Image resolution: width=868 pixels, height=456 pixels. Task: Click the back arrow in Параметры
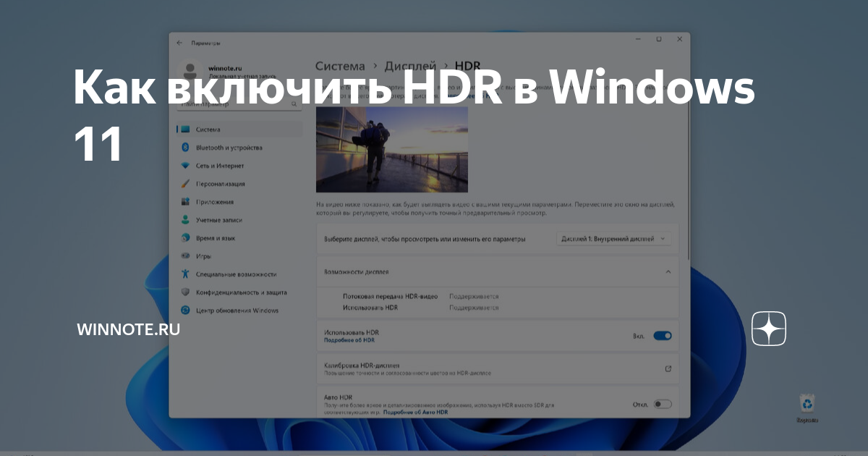[179, 43]
